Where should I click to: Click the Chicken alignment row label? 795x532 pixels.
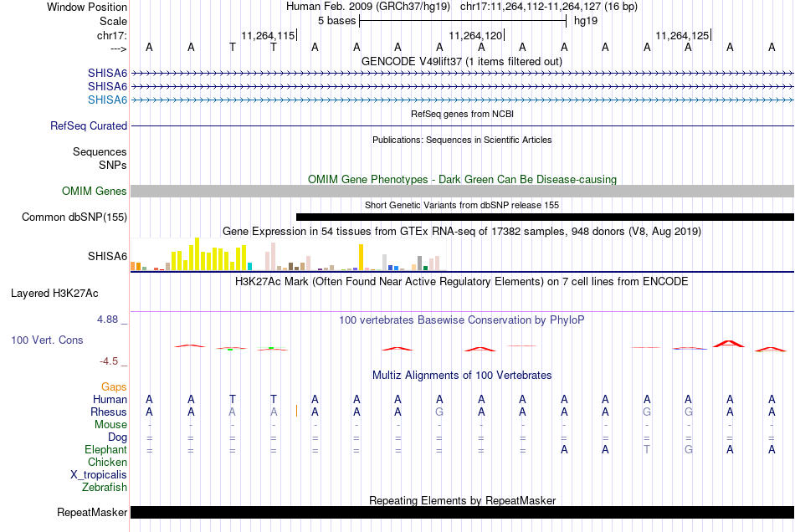pos(107,462)
